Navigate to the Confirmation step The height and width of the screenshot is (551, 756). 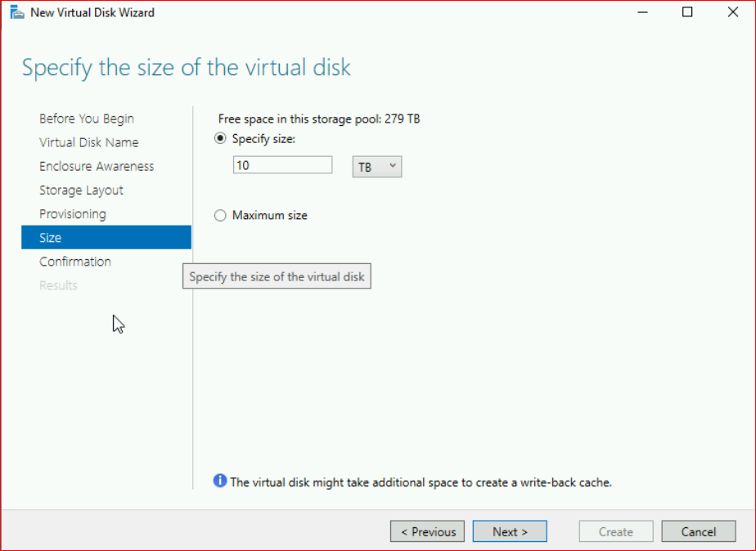coord(74,262)
